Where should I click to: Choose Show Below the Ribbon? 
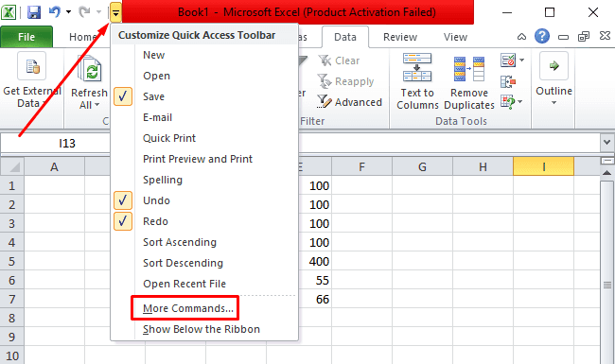[204, 329]
